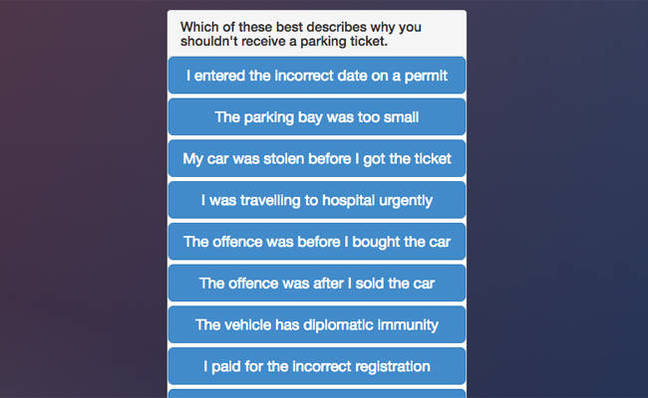
Task: Tap the bought-the-car offence option
Action: (317, 242)
